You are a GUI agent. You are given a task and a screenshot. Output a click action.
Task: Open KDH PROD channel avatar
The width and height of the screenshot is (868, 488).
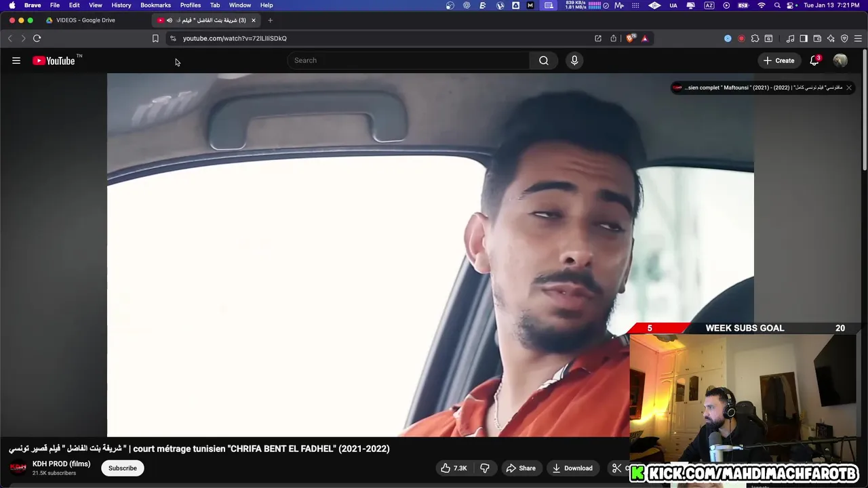[x=18, y=468]
